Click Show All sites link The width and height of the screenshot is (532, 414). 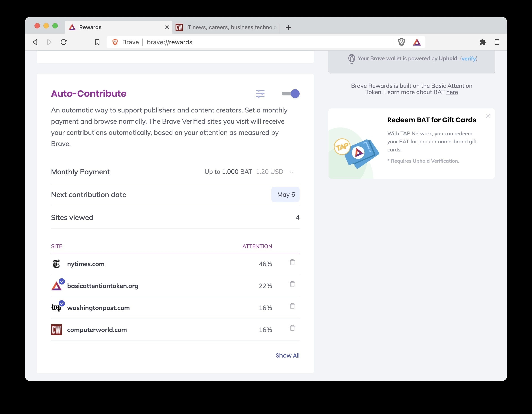tap(287, 356)
